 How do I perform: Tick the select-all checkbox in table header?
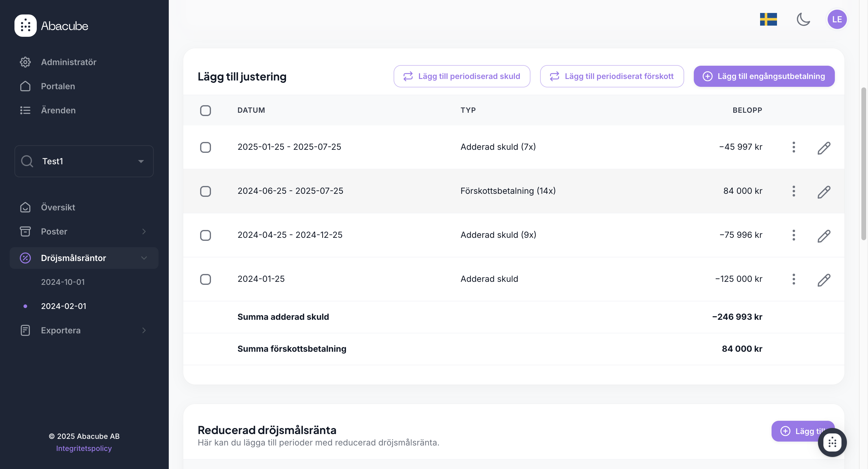(x=205, y=111)
